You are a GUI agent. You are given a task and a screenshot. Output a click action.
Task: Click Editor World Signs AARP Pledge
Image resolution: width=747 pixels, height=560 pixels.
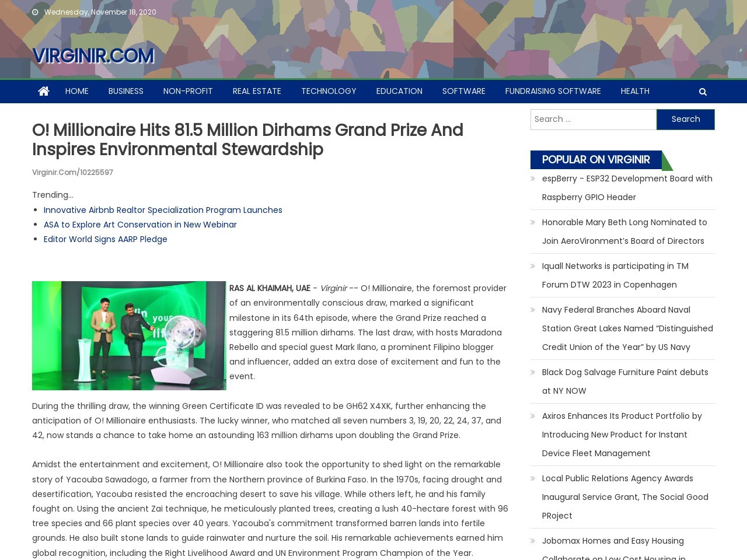105,239
